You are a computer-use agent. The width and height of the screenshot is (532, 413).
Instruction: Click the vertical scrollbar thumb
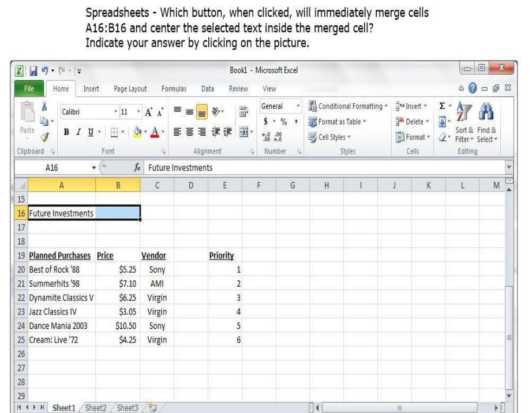point(508,337)
